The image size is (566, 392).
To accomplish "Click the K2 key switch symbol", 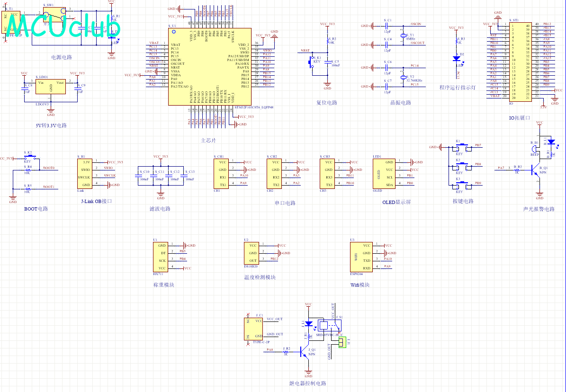I will 463,166.
